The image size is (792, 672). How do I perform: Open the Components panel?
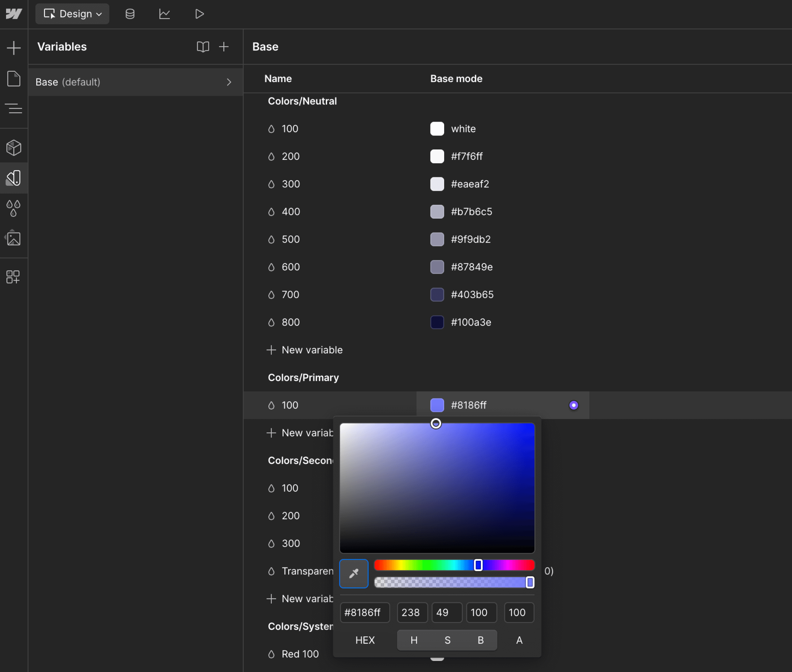pyautogui.click(x=14, y=147)
